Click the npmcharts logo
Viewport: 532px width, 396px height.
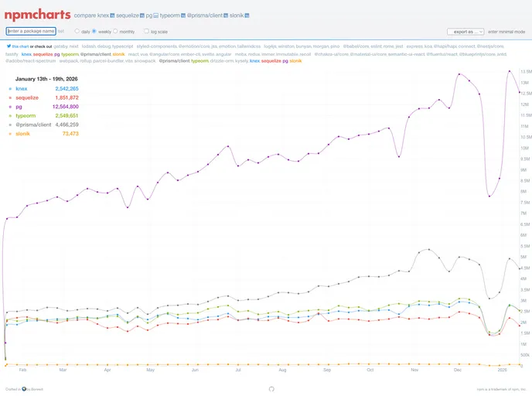pos(37,15)
